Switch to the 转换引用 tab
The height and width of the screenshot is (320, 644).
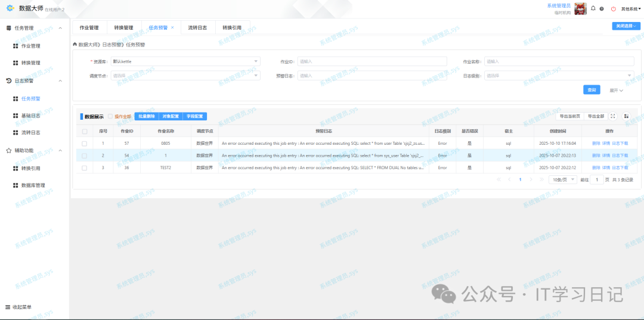pyautogui.click(x=232, y=27)
